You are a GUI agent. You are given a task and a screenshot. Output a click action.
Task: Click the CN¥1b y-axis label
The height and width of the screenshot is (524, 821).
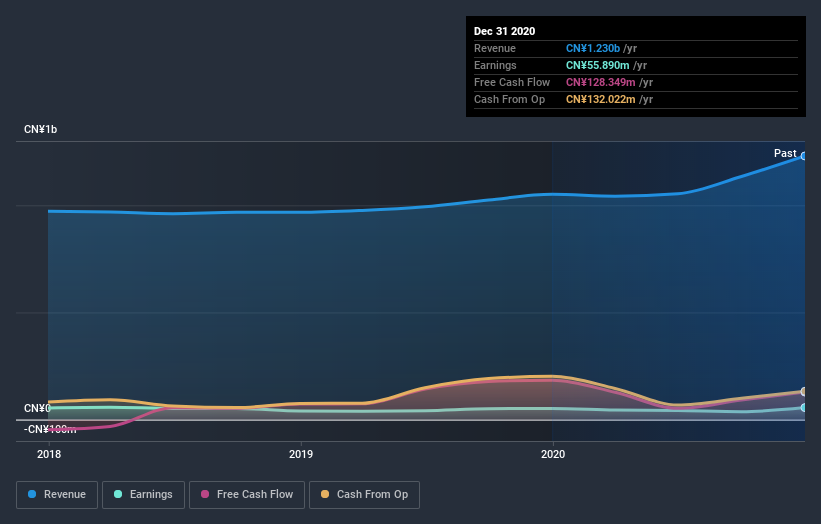[40, 129]
